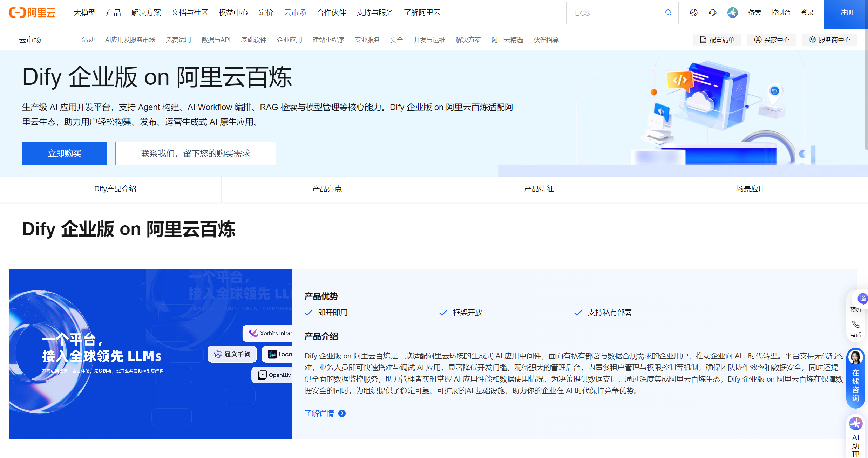Click the 支持私有部署 text
Screen dimensions: 868x458
[610, 313]
